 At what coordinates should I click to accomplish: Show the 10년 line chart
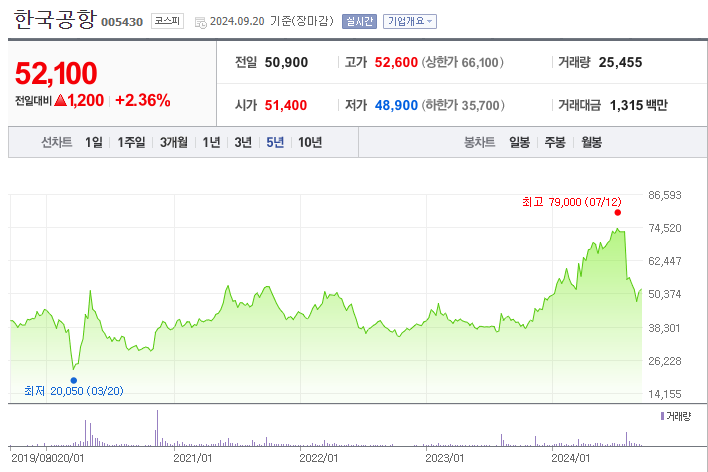click(310, 142)
